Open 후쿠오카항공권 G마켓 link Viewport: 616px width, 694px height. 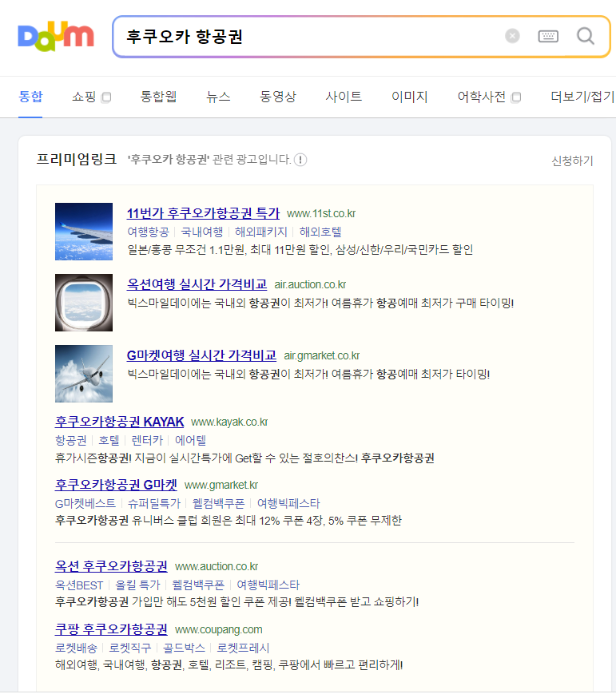coord(116,485)
